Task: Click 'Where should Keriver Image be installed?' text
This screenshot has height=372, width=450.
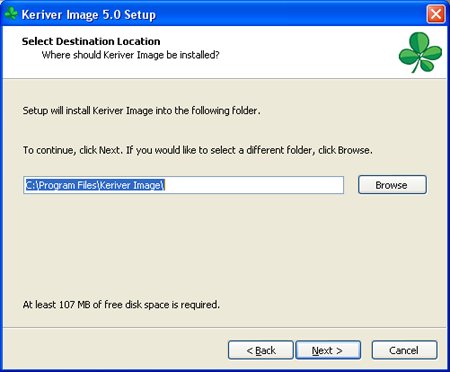Action: [x=130, y=55]
